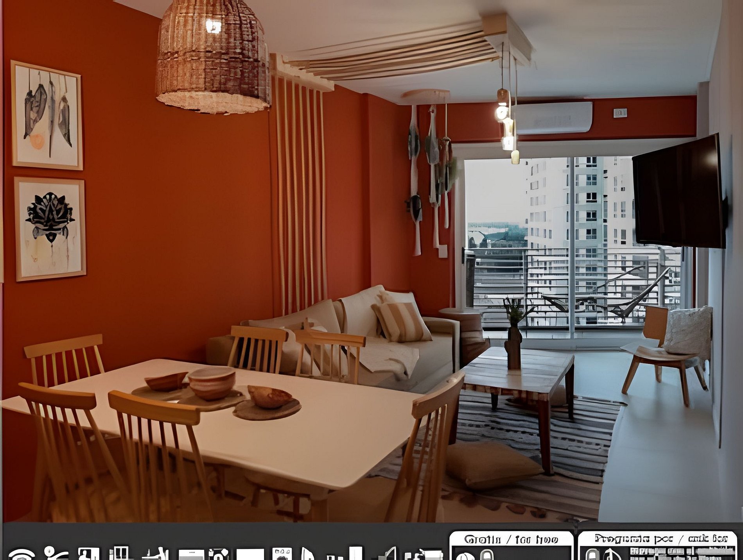The height and width of the screenshot is (560, 743).
Task: Click the framed person silhouette icon
Action: click(88, 554)
